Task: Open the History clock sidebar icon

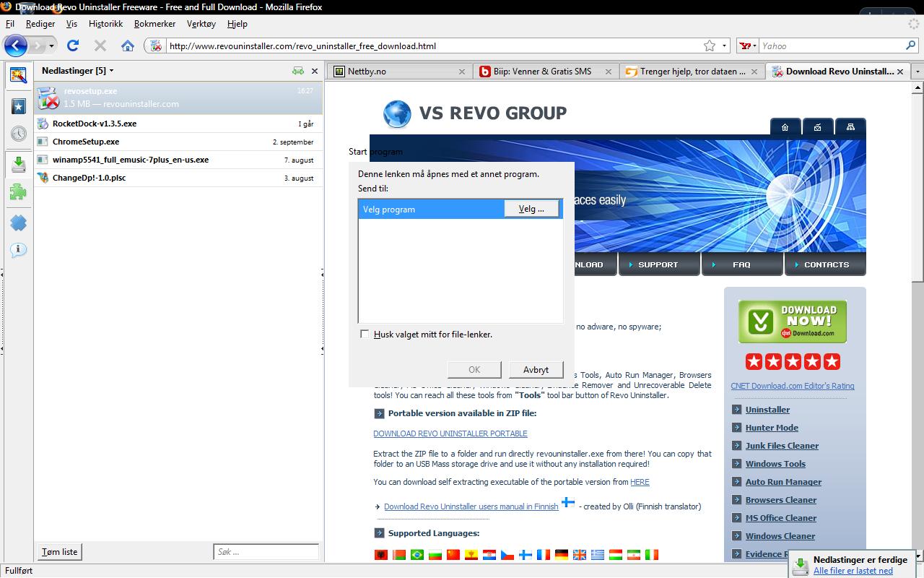Action: click(18, 134)
